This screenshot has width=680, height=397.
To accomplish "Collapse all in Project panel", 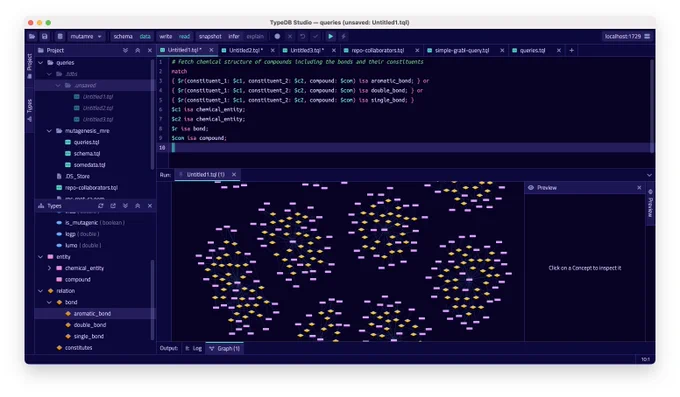I will click(137, 50).
